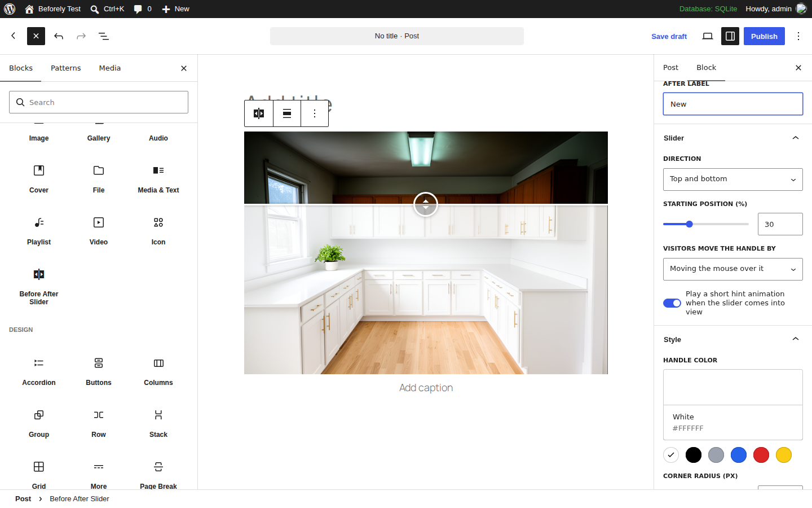This screenshot has height=508, width=812.
Task: Open the Document Overview list
Action: 104,36
